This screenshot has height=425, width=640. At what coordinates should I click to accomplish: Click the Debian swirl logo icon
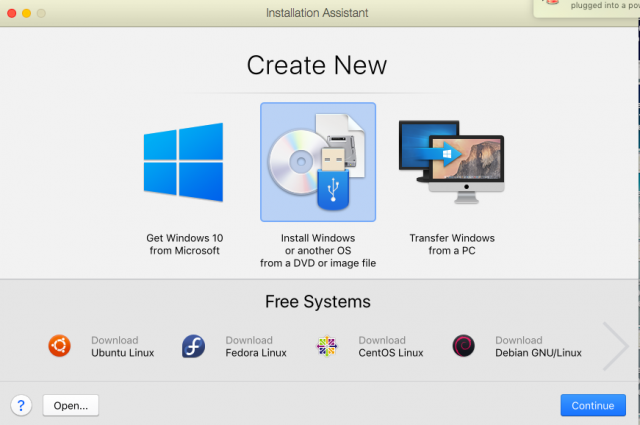pyautogui.click(x=464, y=346)
